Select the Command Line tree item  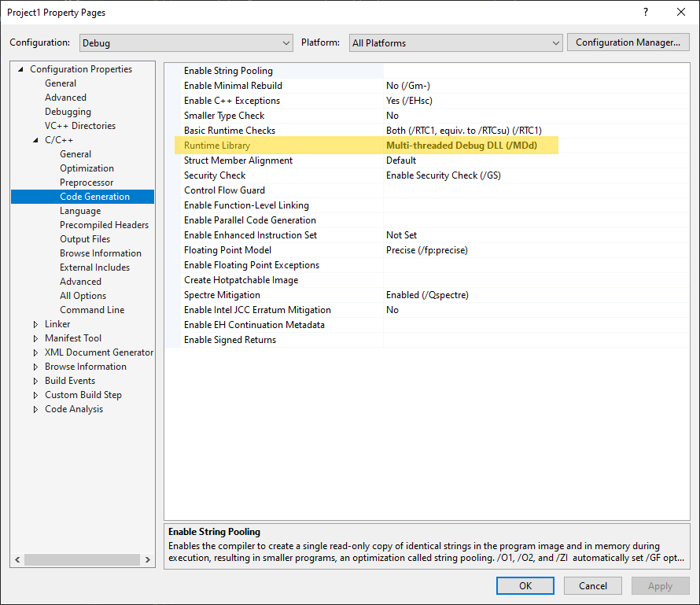(93, 309)
